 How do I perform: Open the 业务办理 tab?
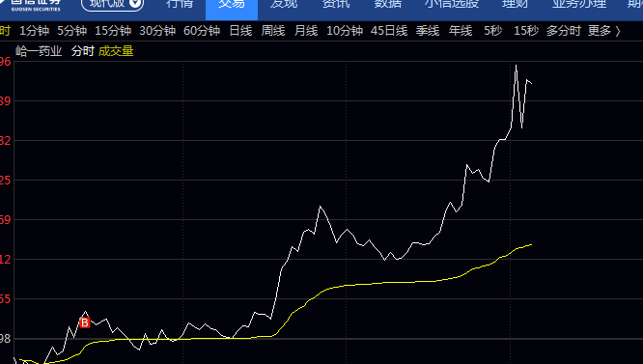coord(579,4)
